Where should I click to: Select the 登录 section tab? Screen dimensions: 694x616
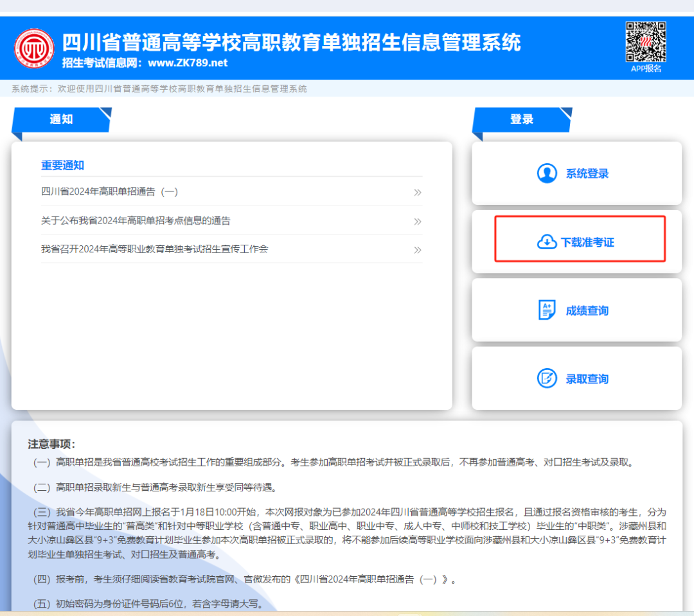[522, 119]
